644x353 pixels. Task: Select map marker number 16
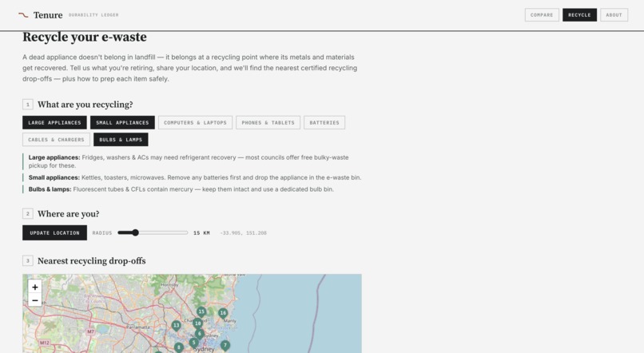(x=223, y=314)
